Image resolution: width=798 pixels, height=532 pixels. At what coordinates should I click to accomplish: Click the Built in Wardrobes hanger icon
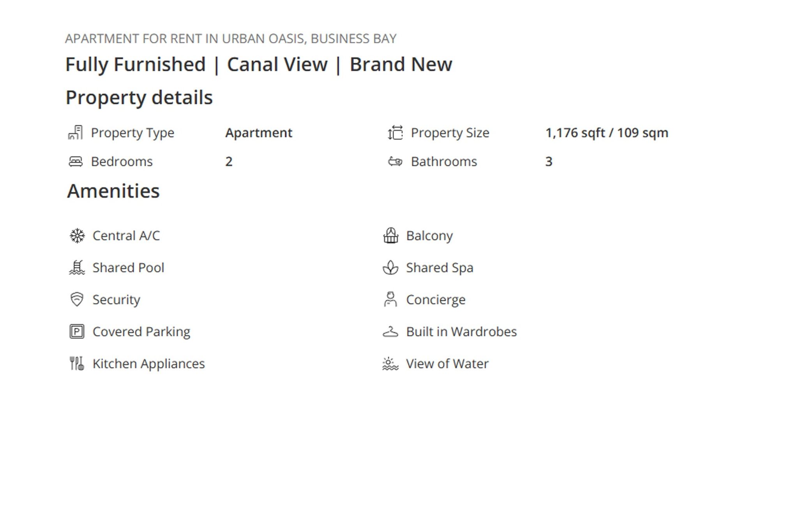[390, 332]
